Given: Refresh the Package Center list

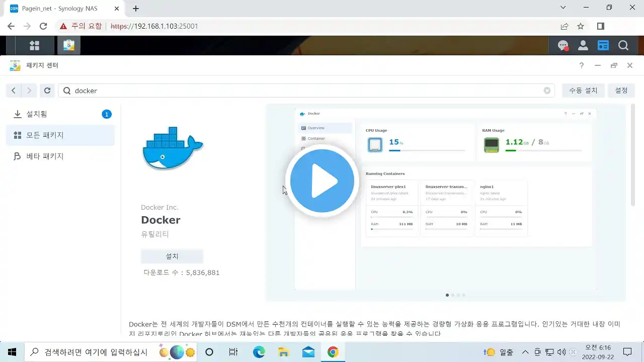Looking at the screenshot, I should (47, 90).
